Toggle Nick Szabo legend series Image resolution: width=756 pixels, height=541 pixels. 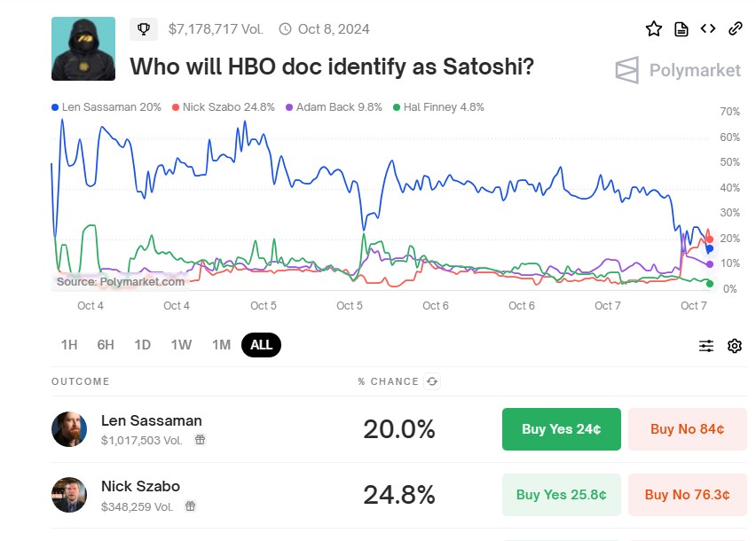(x=222, y=107)
